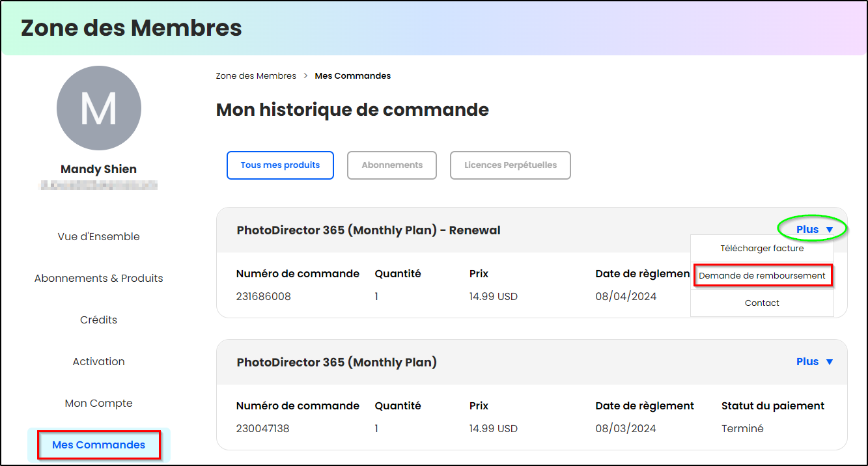Select Contact in the Plus menu

click(762, 303)
